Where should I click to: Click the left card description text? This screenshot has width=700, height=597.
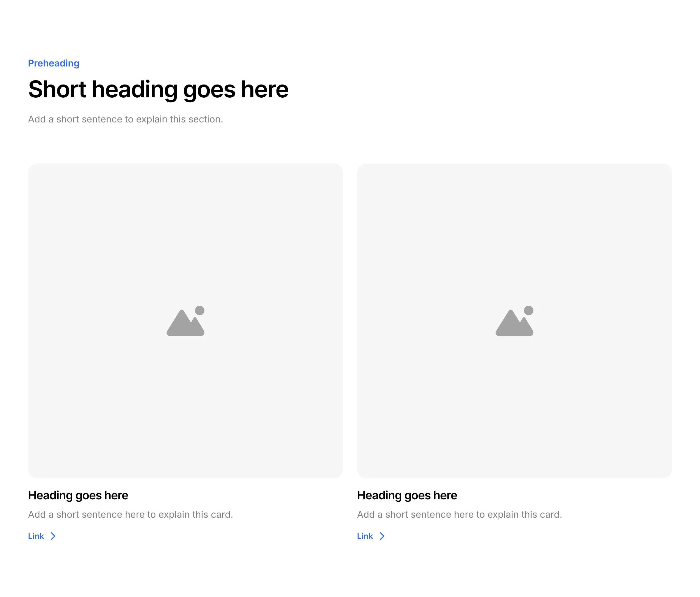pos(130,514)
